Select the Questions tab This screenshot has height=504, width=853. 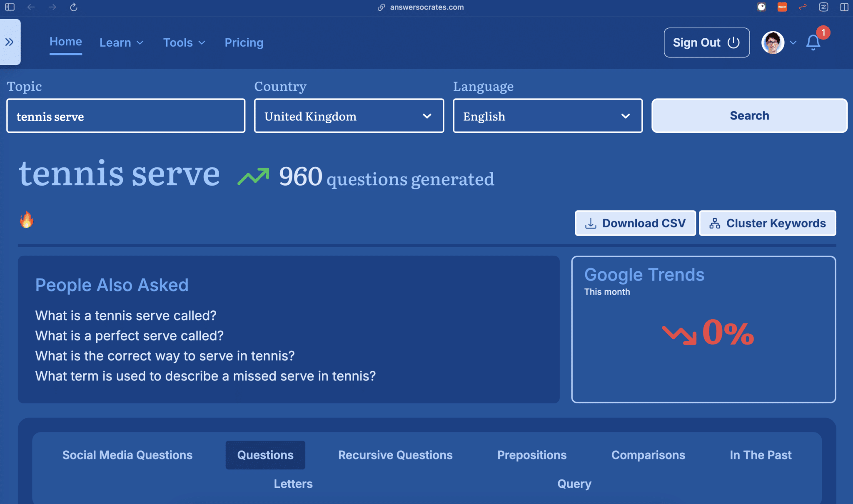tap(265, 455)
